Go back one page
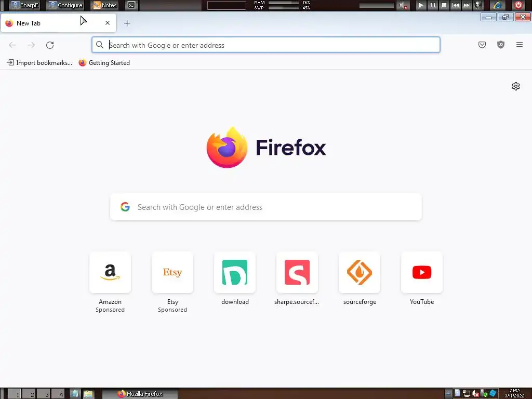 pyautogui.click(x=12, y=45)
